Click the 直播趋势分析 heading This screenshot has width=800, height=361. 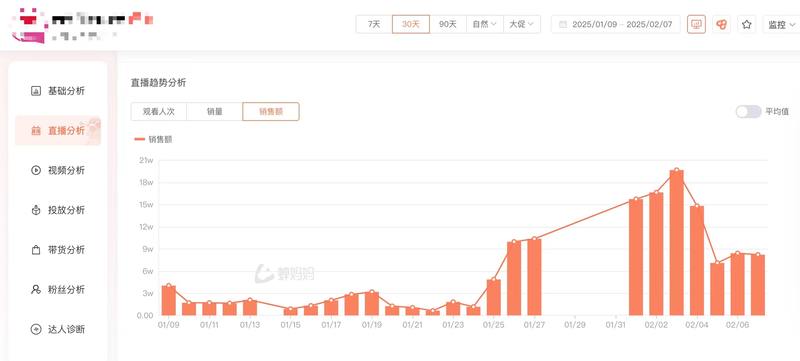(159, 83)
